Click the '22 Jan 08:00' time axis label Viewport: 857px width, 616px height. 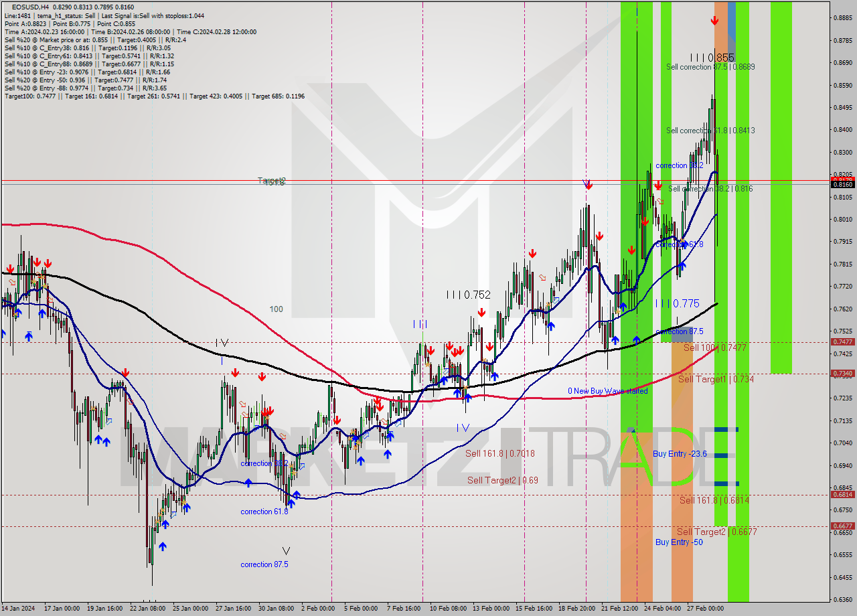tap(148, 609)
